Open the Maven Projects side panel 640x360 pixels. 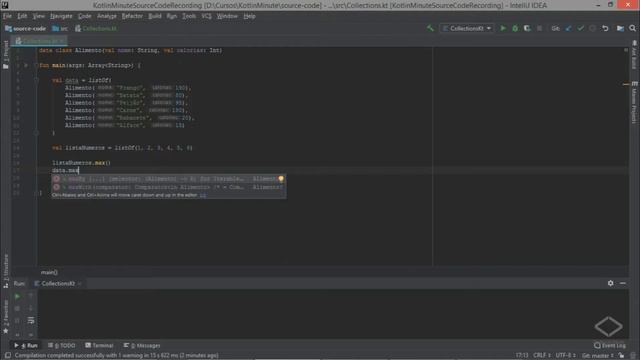[634, 102]
